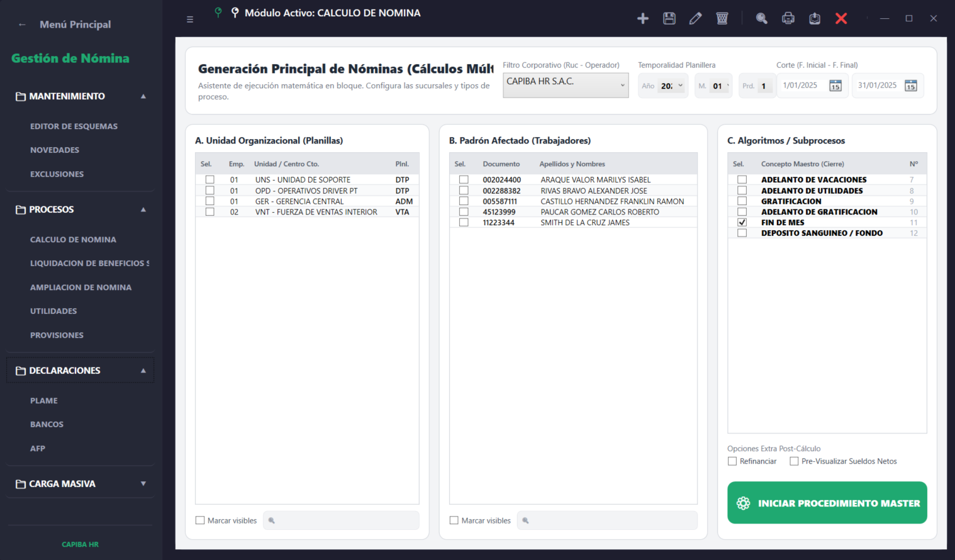The image size is (955, 560).
Task: Open EDITOR DE ESQUEMAS menu item
Action: coord(74,126)
